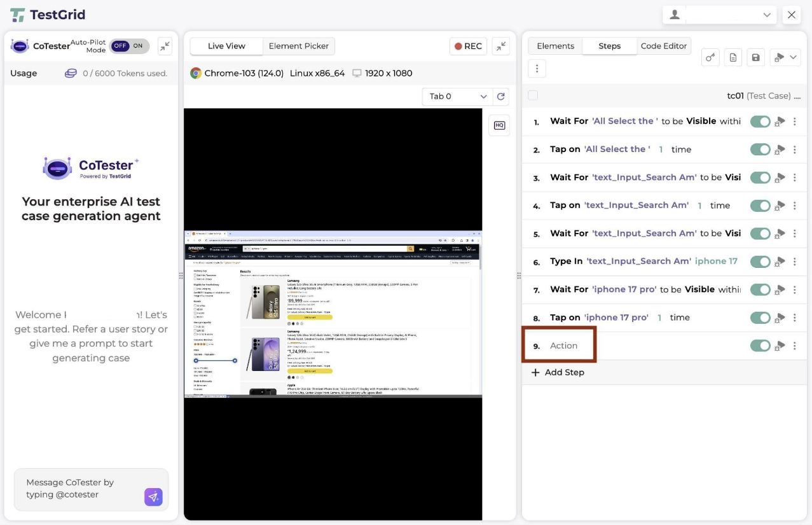This screenshot has height=525, width=812.
Task: Open the Code Editor tab
Action: (664, 46)
